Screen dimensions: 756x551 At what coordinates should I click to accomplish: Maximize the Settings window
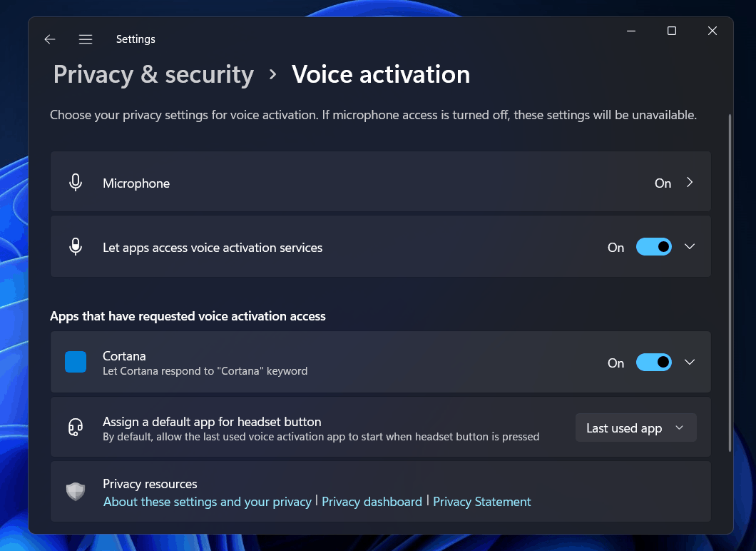[671, 31]
